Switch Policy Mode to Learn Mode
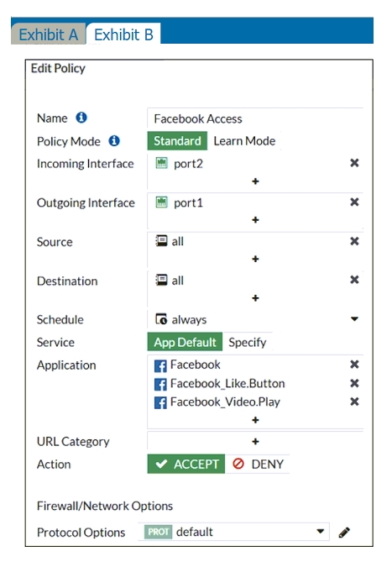 244,141
